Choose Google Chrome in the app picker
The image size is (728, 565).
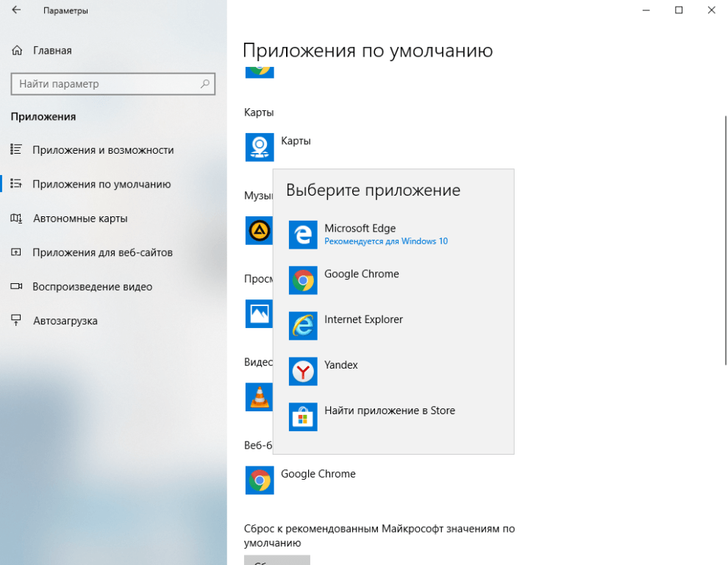tap(393, 280)
